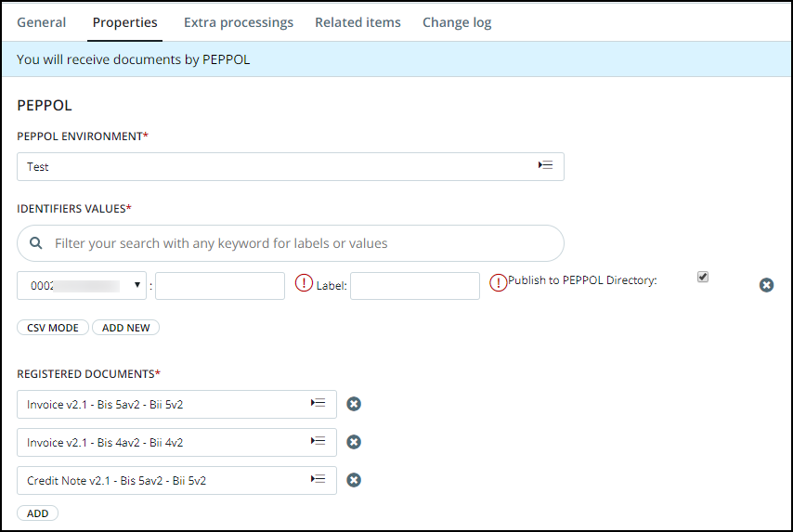
Task: Click the identifier value input field
Action: pos(220,286)
